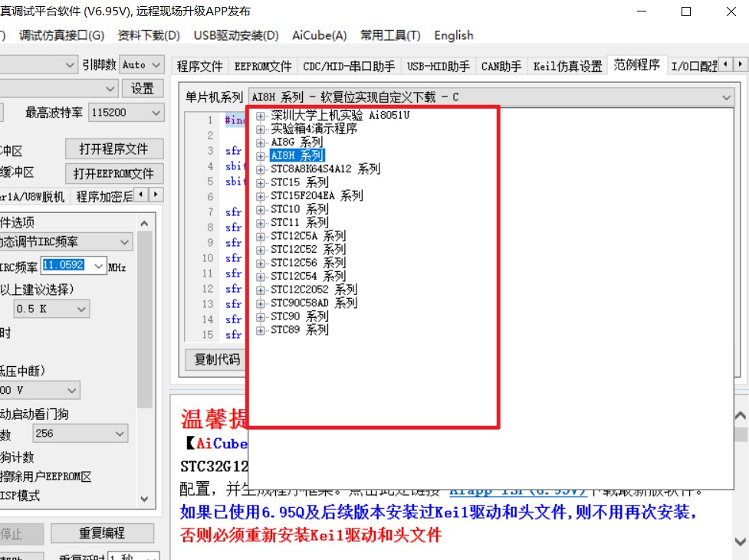Select the STC12C5A 系列 row
This screenshot has width=749, height=560.
coord(307,236)
